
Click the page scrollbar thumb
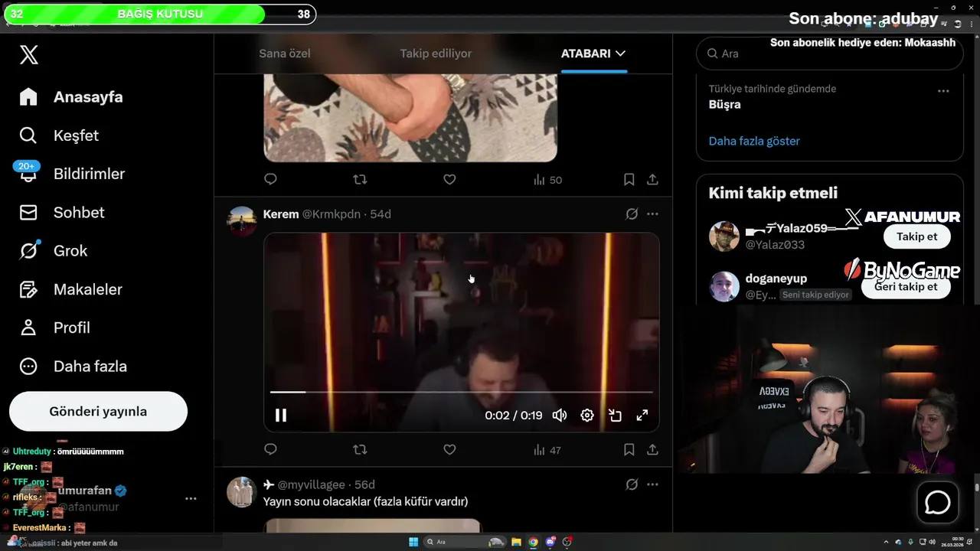pos(976,487)
